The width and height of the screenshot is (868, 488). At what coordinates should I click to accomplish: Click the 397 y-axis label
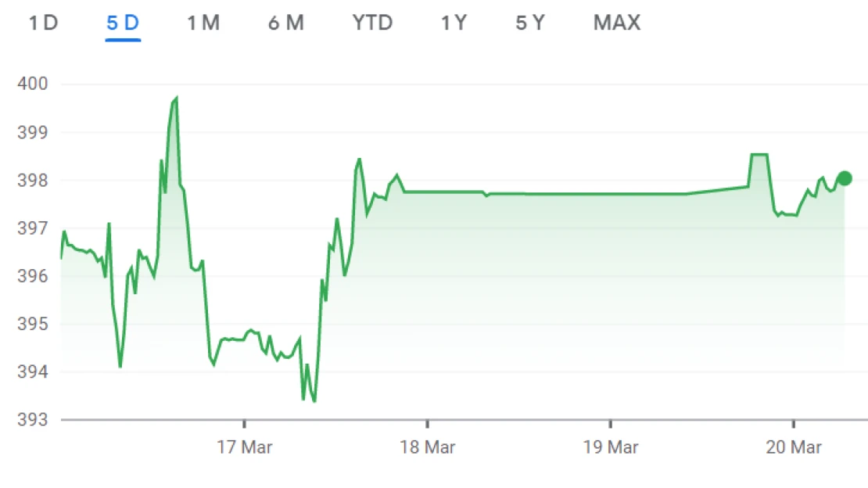pyautogui.click(x=33, y=228)
